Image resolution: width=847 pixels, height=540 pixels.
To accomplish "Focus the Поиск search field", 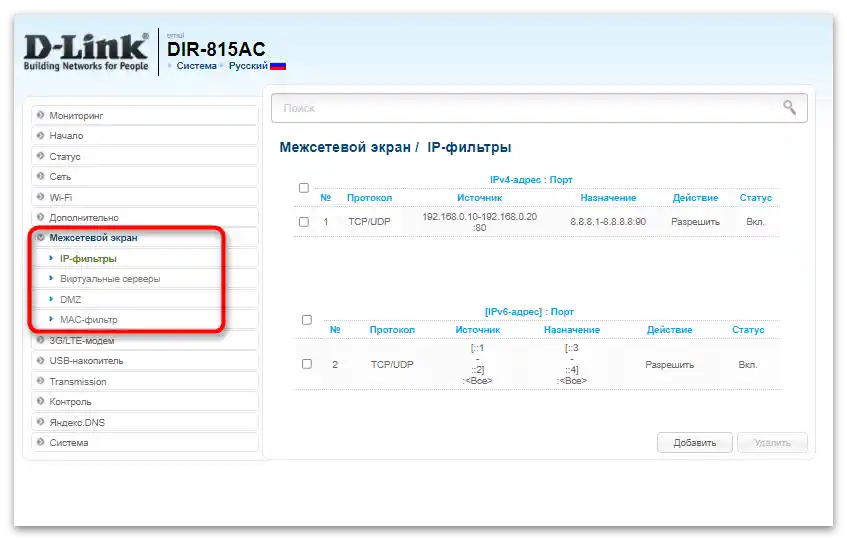I will 539,108.
